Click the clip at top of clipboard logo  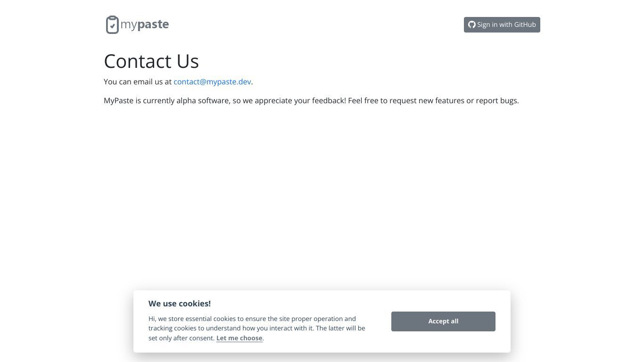112,18
